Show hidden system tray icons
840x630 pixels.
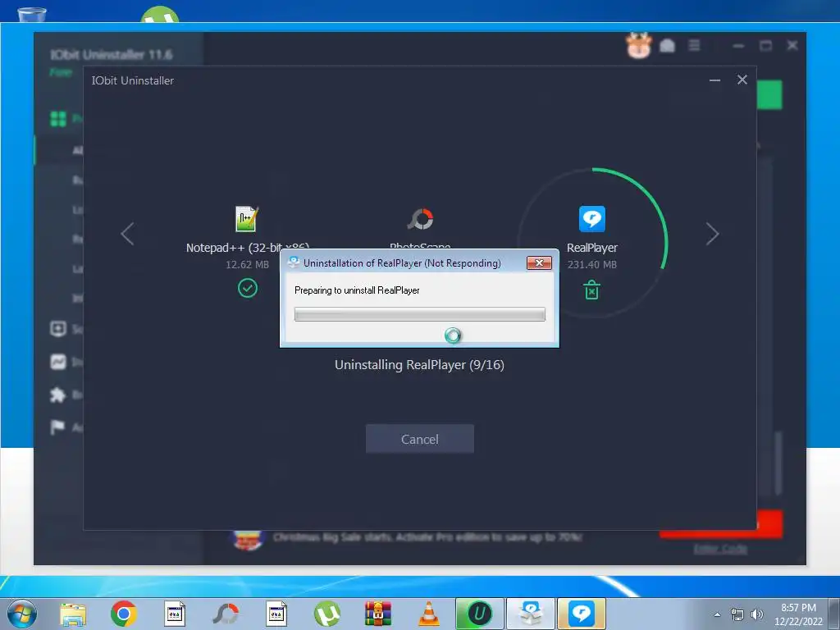tap(717, 614)
